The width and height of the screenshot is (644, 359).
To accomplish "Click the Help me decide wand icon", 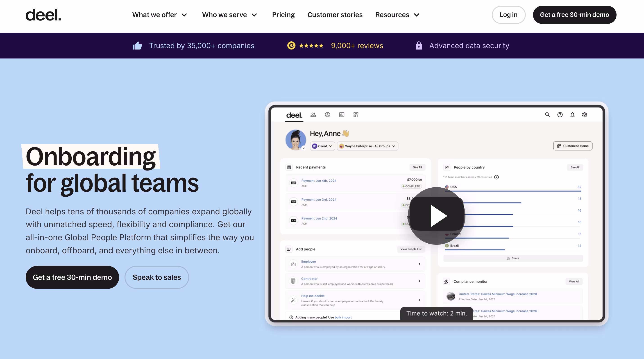I will point(293,300).
